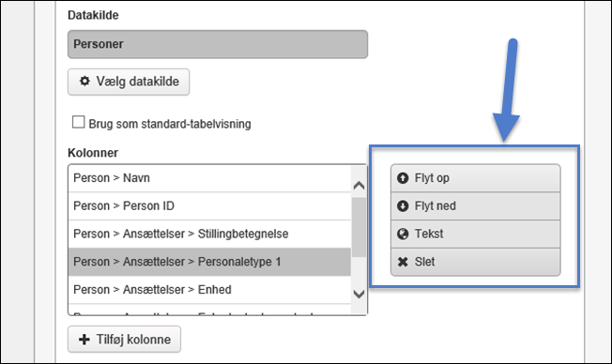Viewport: 612px width, 364px height.
Task: Click the gear icon on Vælg datakilde
Action: tap(84, 81)
